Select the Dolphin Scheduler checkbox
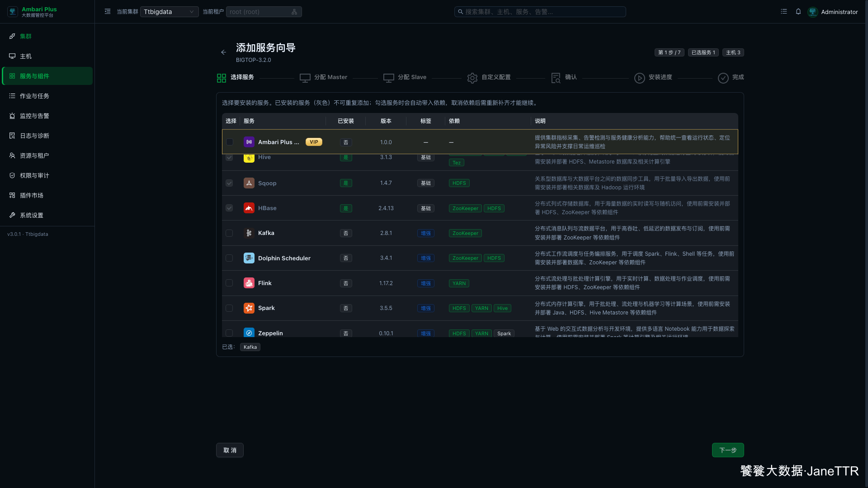The image size is (868, 488). [229, 258]
